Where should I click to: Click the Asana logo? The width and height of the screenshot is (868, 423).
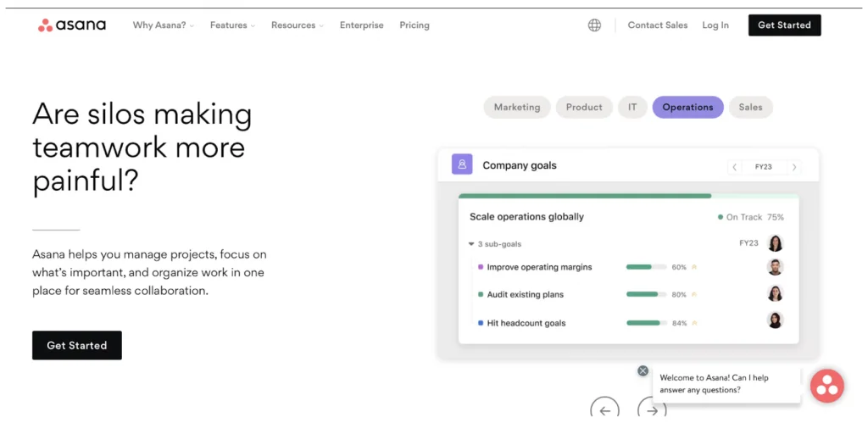(x=71, y=25)
